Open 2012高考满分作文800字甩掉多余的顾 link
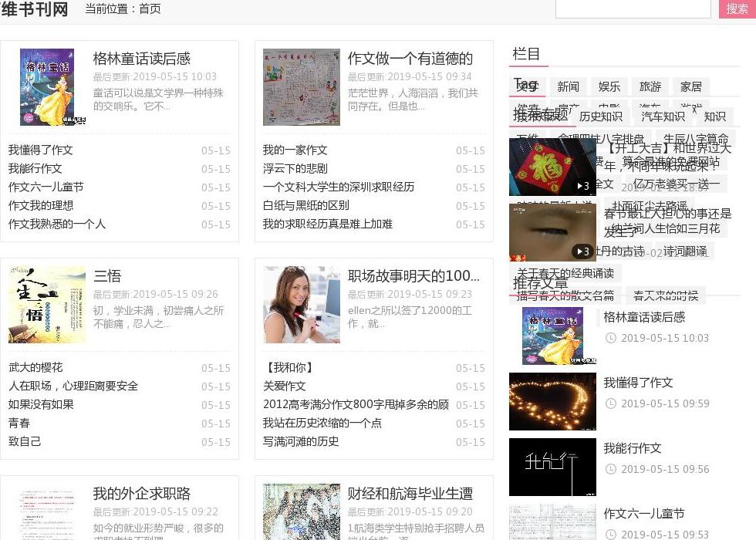756x540 pixels. [356, 404]
